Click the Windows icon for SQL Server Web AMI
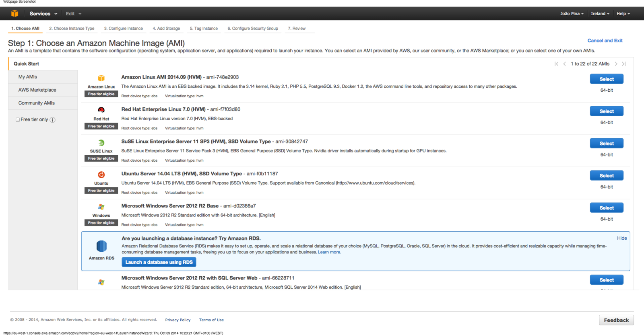This screenshot has width=644, height=335. point(101,282)
